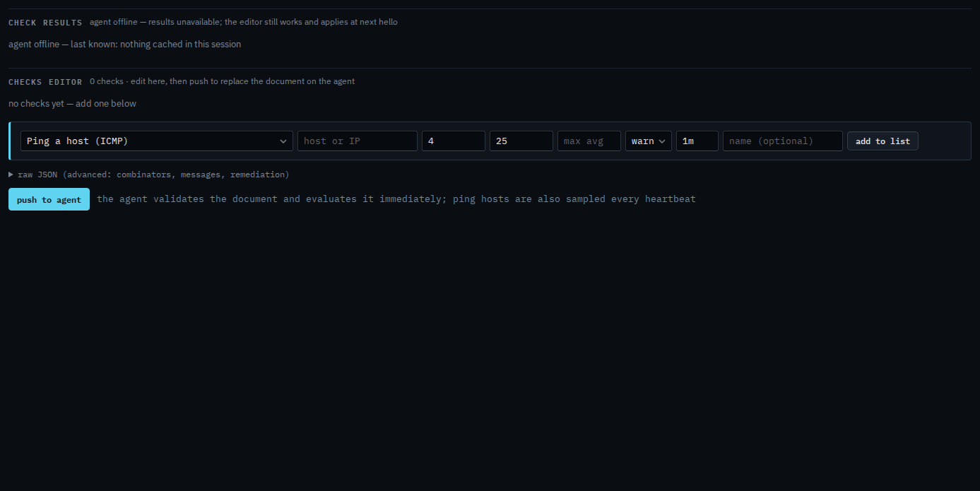
Task: Click 'agent offline — last known: nothing cached' text
Action: [x=125, y=45]
